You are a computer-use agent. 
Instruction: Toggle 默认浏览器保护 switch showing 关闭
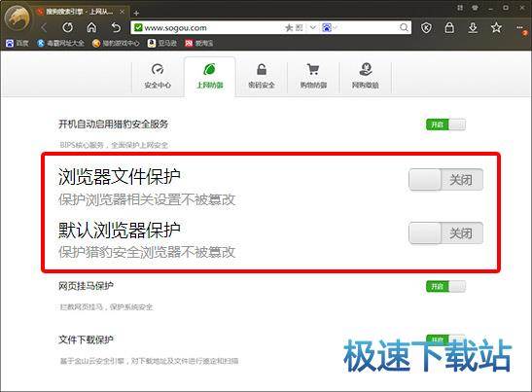click(x=445, y=232)
